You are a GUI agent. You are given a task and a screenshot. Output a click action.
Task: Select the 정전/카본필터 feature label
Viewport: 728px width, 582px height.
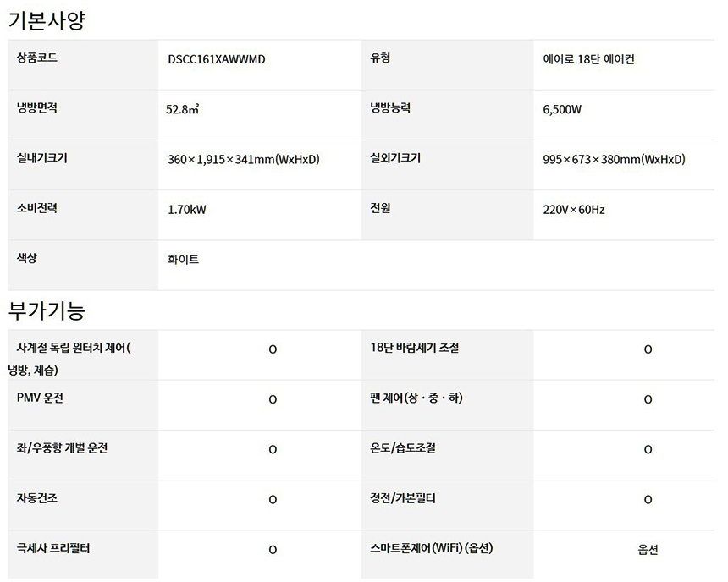pos(403,498)
